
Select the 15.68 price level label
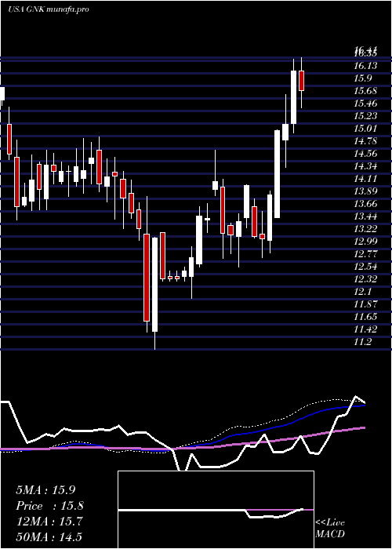[x=365, y=91]
